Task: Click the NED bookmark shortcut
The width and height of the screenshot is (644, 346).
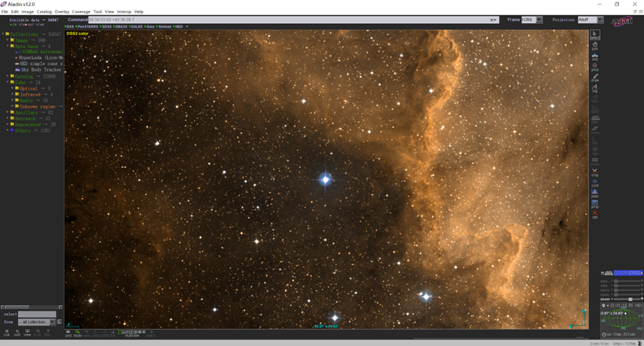Action: point(178,27)
